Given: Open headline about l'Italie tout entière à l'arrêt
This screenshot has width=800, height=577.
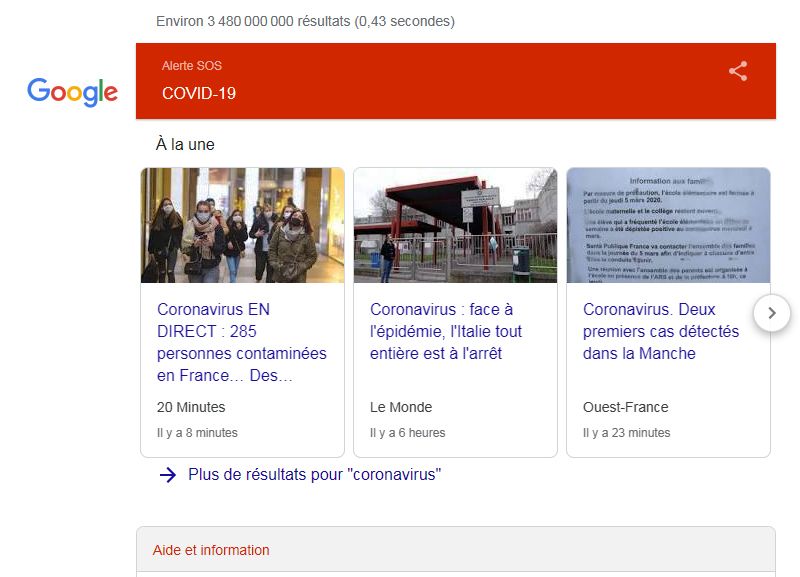Looking at the screenshot, I should 446,331.
